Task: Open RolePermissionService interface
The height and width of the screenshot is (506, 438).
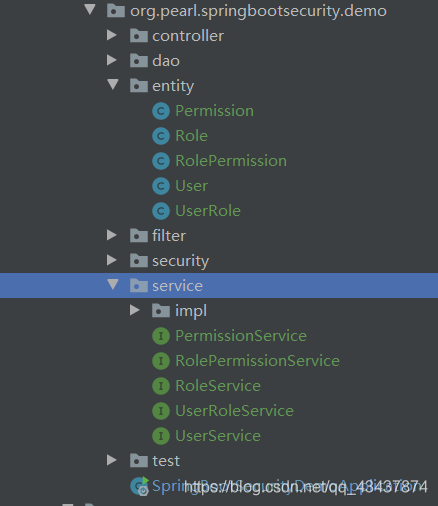Action: click(257, 361)
